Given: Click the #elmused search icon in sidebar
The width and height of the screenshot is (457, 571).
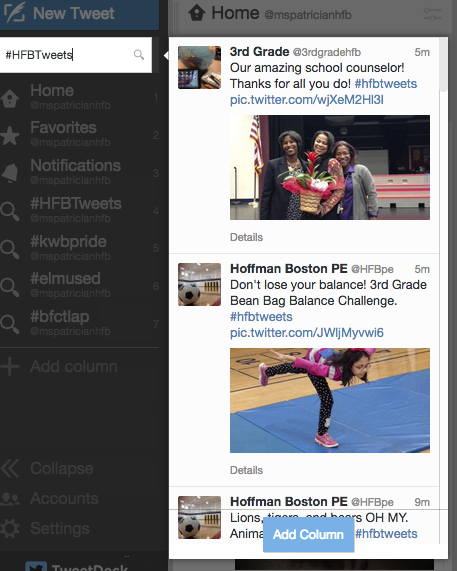Looking at the screenshot, I should (x=10, y=287).
